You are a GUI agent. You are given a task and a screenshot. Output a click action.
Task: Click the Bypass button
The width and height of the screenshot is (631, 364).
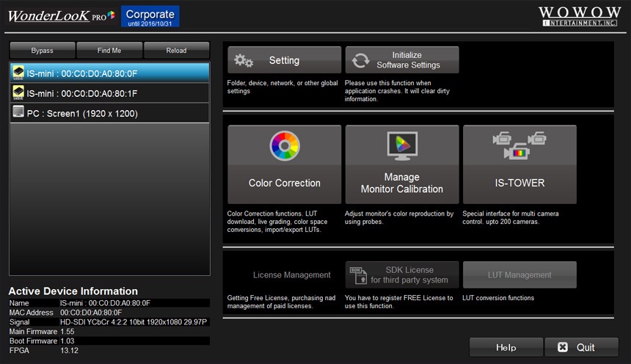[43, 51]
